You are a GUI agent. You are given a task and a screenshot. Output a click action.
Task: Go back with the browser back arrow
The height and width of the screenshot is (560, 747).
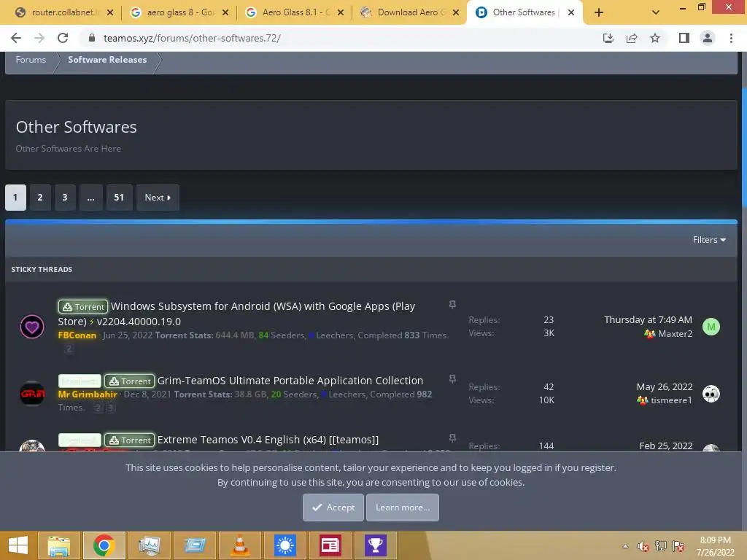(x=16, y=38)
